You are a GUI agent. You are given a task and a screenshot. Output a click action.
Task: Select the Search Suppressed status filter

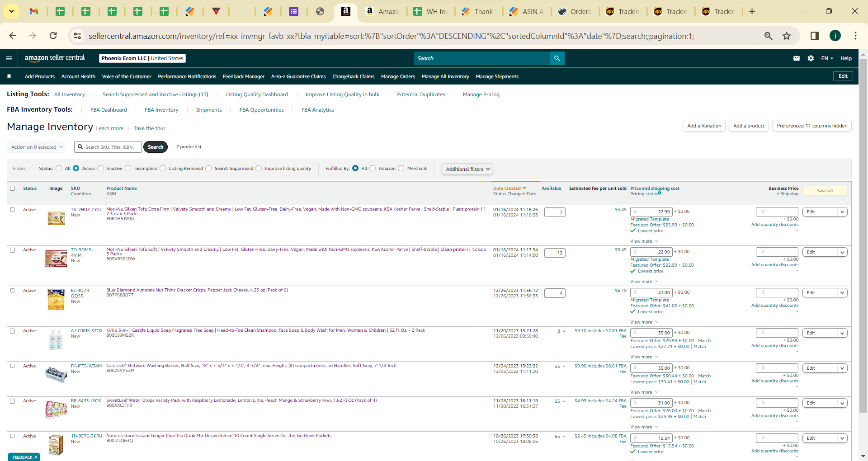coord(208,168)
